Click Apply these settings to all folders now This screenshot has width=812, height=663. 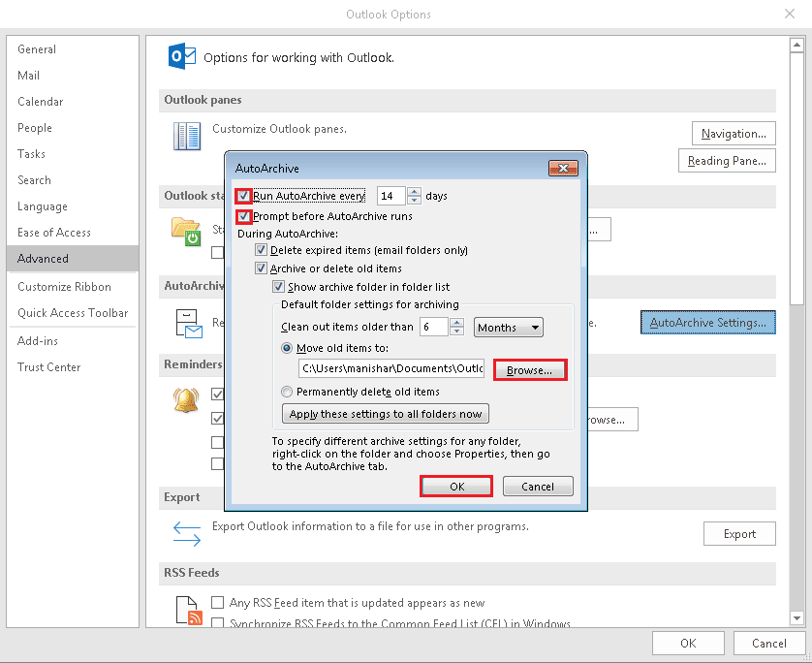(386, 414)
